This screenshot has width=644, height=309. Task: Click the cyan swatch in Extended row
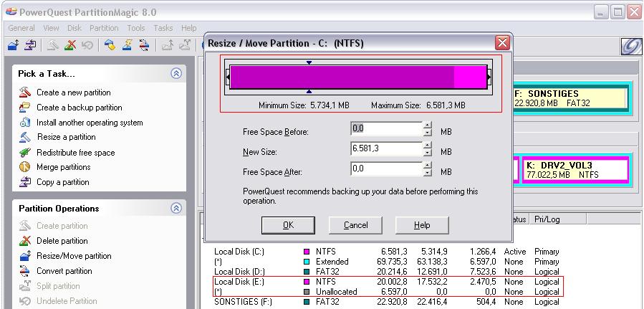point(307,262)
